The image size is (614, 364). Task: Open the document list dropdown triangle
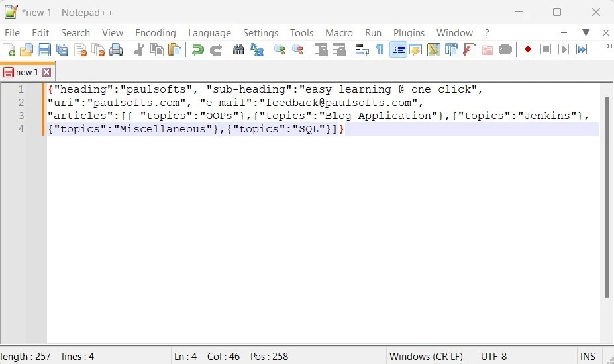click(x=586, y=32)
